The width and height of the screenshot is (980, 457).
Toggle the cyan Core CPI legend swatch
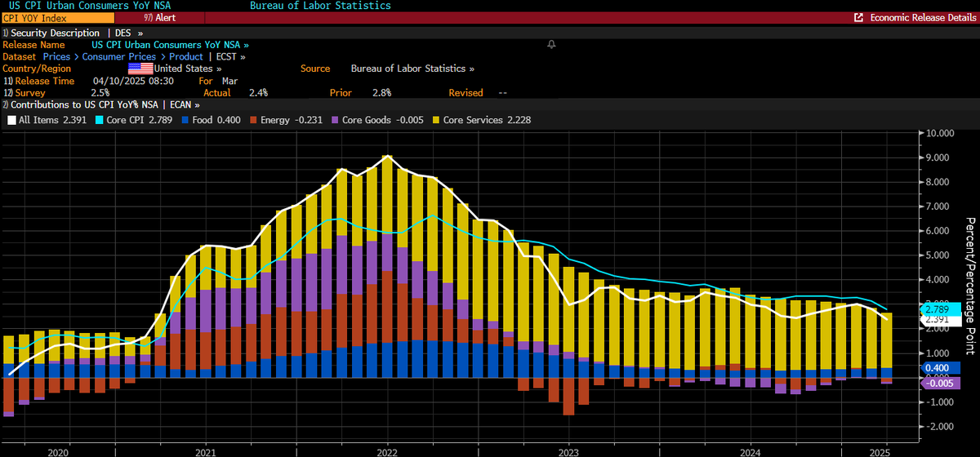(99, 119)
